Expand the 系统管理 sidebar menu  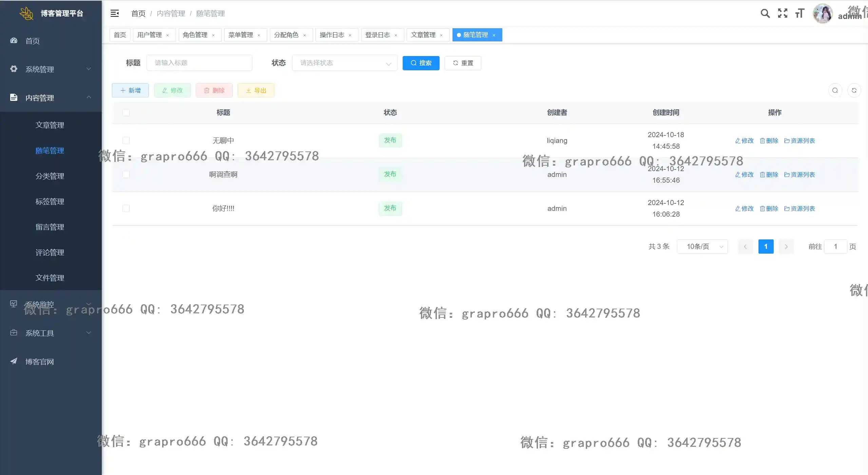[51, 69]
